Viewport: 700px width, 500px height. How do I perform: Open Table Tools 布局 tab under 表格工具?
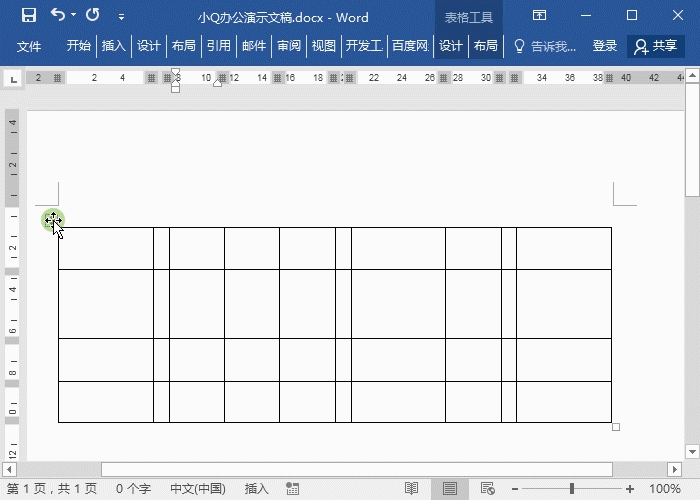pyautogui.click(x=486, y=46)
